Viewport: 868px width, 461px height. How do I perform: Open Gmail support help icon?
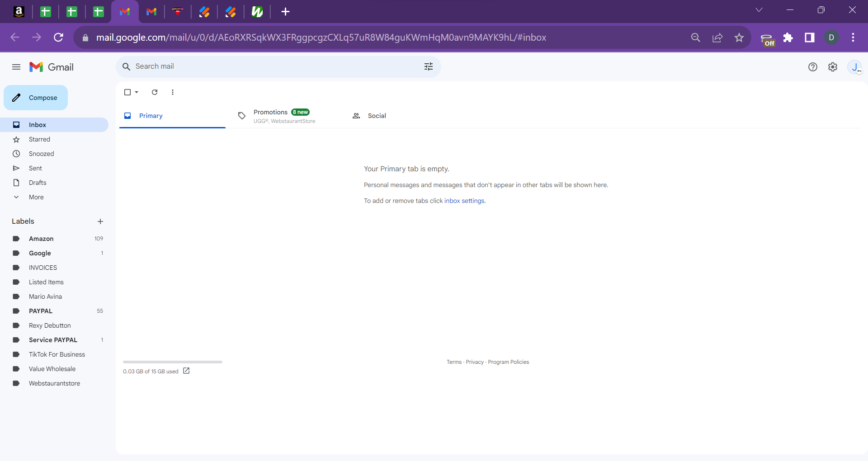tap(813, 67)
